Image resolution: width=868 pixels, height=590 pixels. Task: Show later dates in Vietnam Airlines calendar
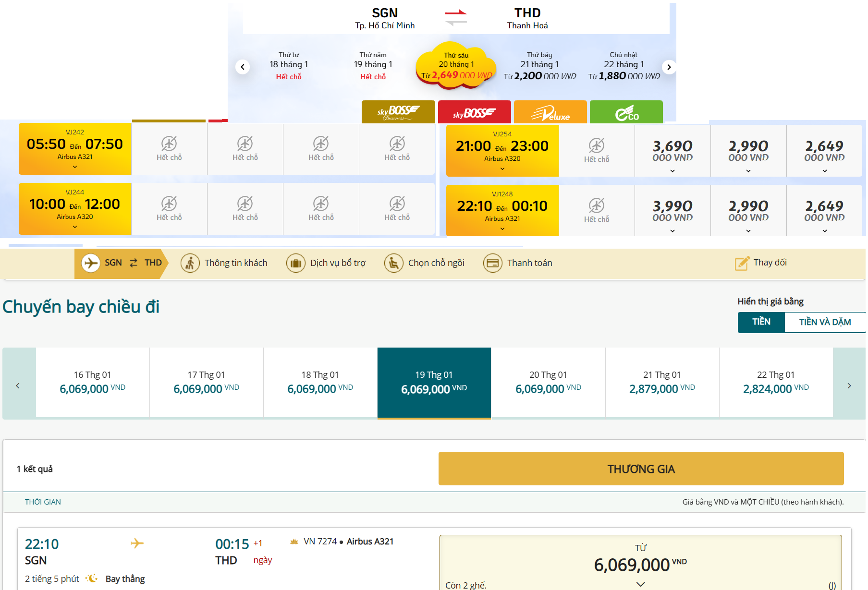pyautogui.click(x=849, y=385)
